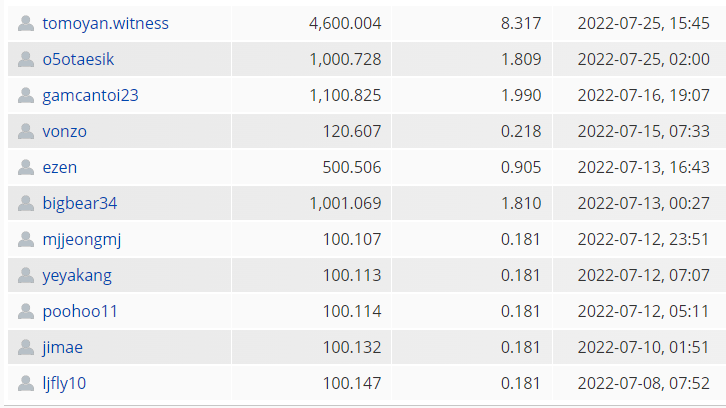Click avatar icon beside o5otaesik
This screenshot has width=726, height=408.
coord(27,59)
